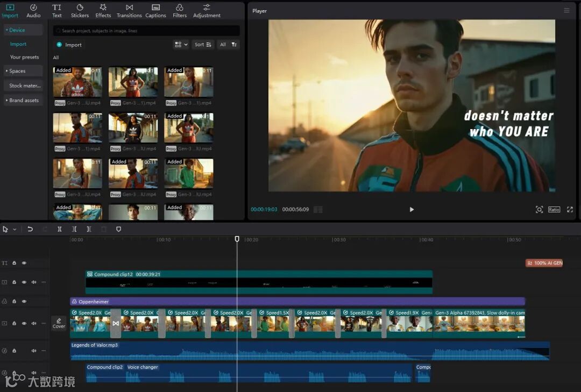Hide the Compound clip12 track with eye icon
This screenshot has width=581, height=392.
coord(24,282)
